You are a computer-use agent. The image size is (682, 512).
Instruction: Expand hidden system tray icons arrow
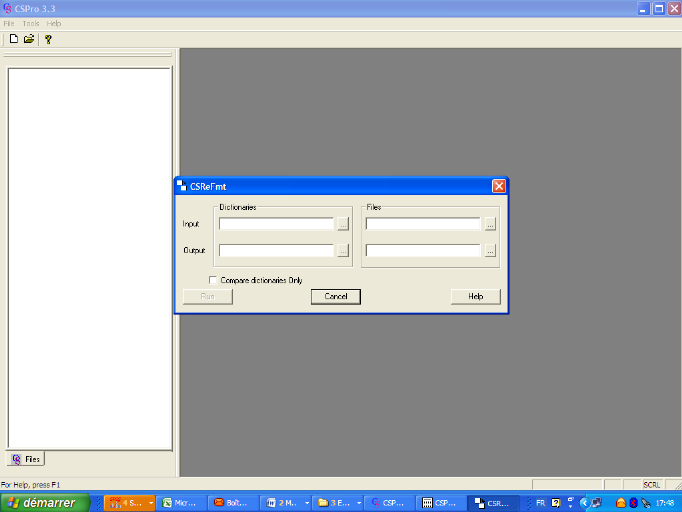coord(584,503)
